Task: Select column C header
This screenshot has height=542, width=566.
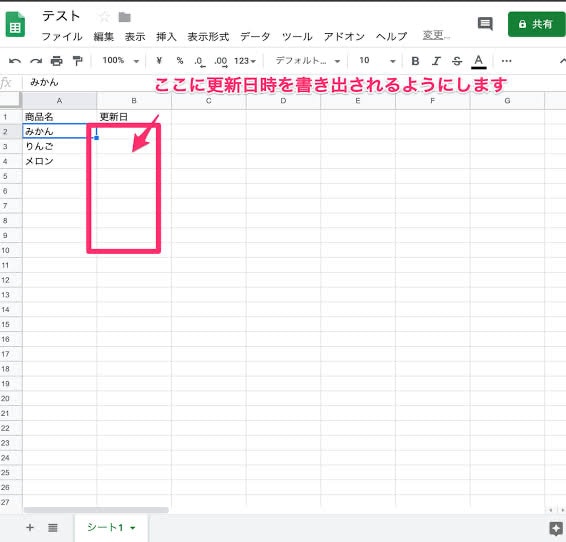Action: point(209,101)
